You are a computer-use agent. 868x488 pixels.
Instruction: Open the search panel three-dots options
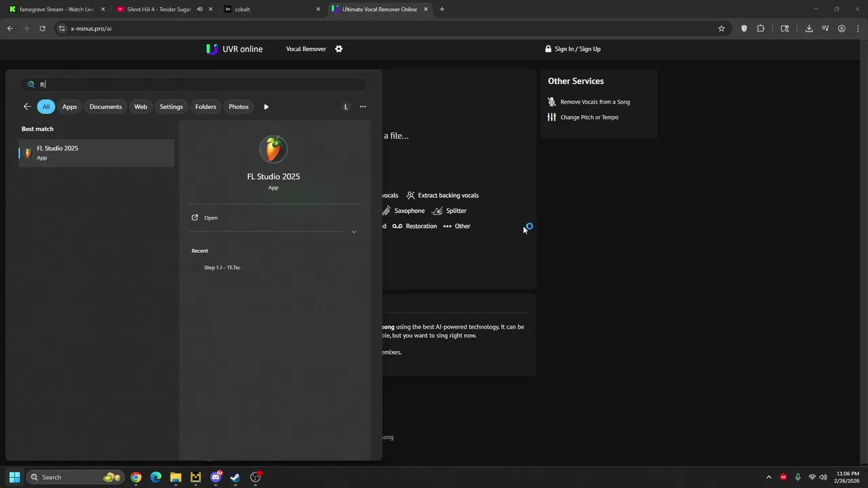point(363,106)
